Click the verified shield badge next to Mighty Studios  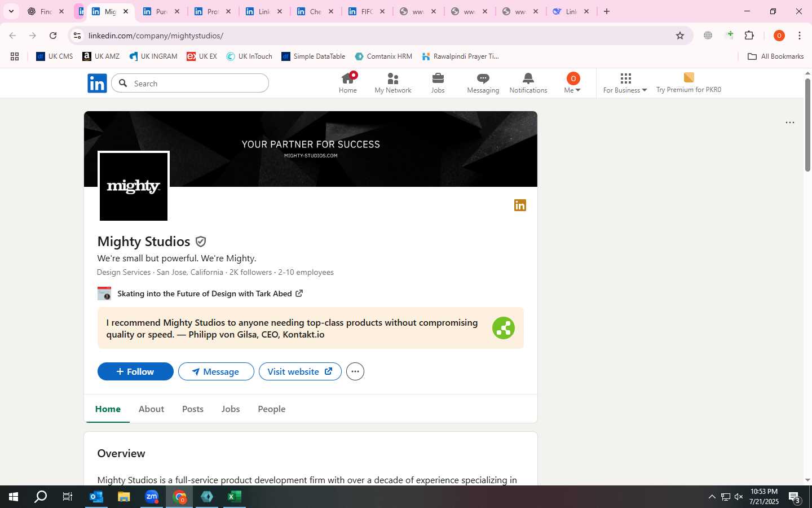pos(201,242)
